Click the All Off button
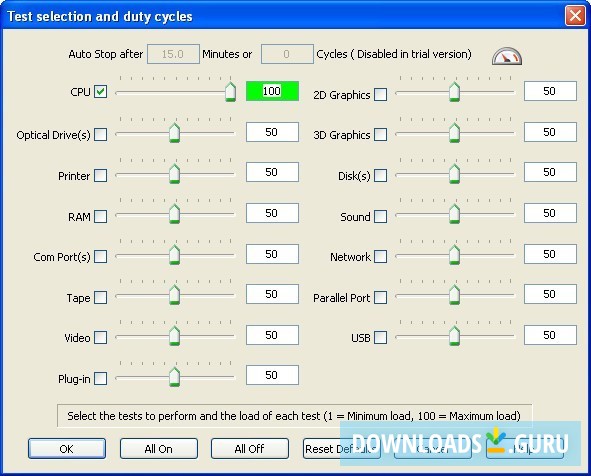Image resolution: width=591 pixels, height=476 pixels. pos(250,448)
